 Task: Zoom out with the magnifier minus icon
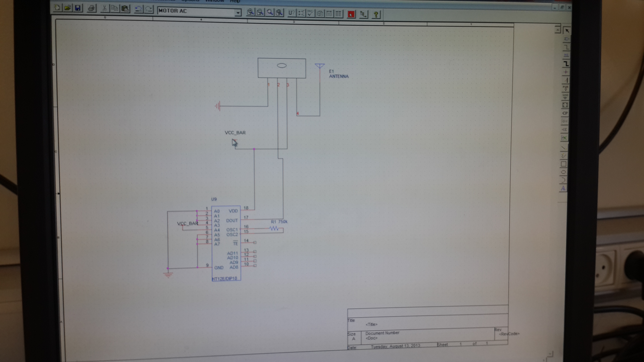click(260, 12)
